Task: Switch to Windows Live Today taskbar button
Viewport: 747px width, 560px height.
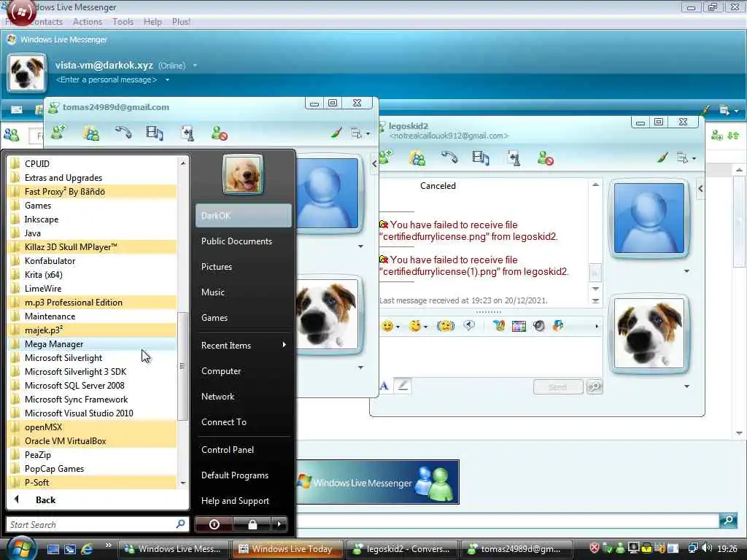Action: coord(287,549)
